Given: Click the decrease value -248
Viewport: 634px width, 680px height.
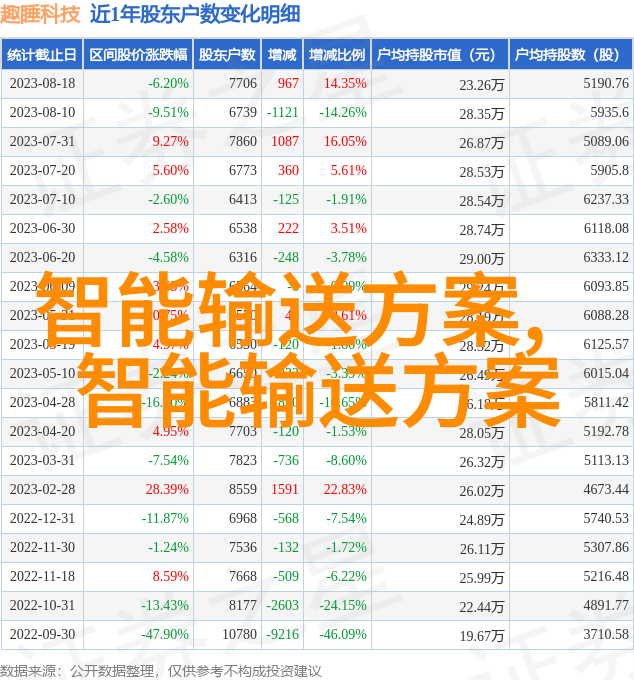Looking at the screenshot, I should (286, 258).
